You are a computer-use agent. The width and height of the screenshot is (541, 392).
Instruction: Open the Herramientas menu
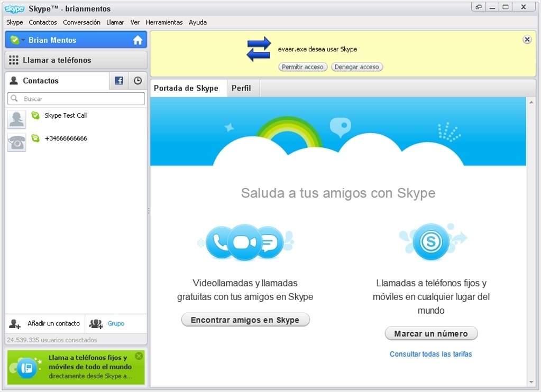point(164,22)
